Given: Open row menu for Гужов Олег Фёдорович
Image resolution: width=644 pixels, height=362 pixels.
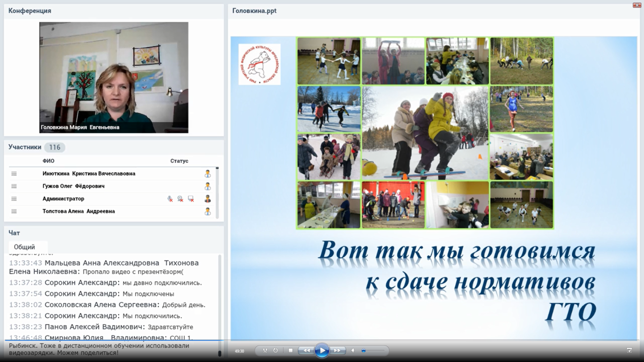Looking at the screenshot, I should click(14, 186).
